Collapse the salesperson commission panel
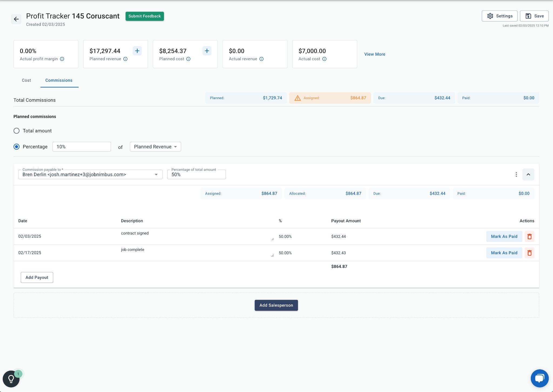Image resolution: width=553 pixels, height=392 pixels. point(528,175)
